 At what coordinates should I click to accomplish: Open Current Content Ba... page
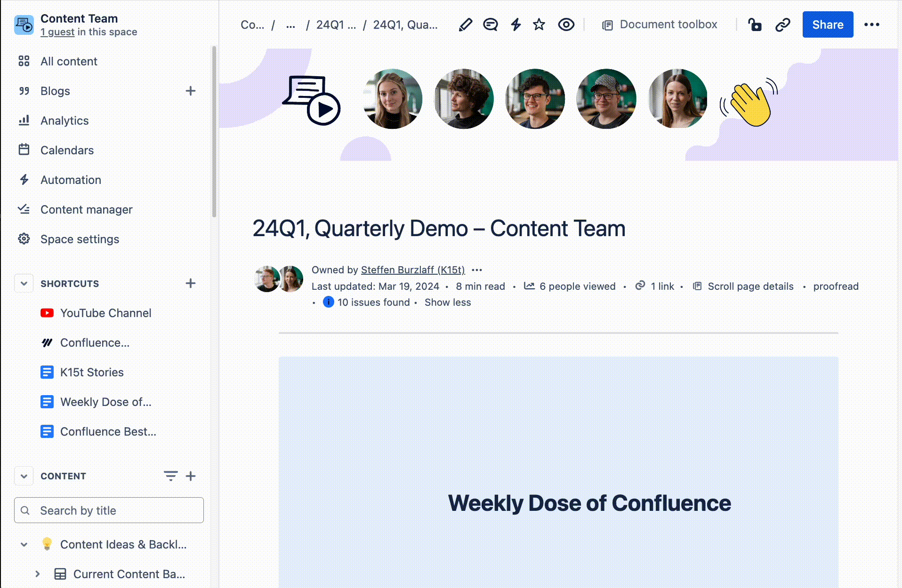click(x=129, y=574)
